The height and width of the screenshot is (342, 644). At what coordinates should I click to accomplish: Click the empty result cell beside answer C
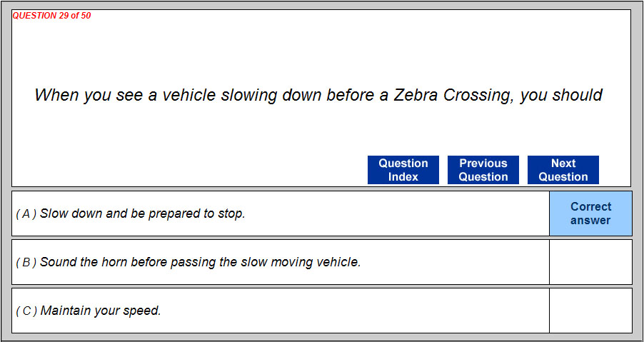[590, 311]
